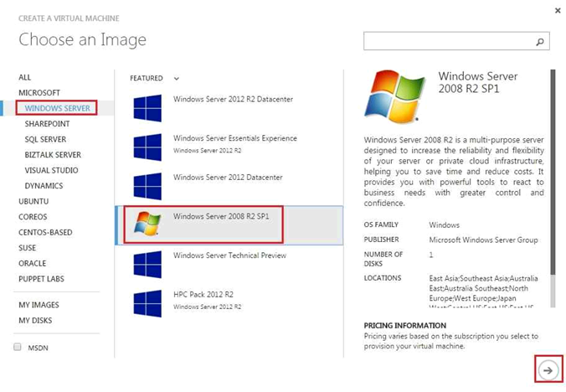This screenshot has height=392, width=566.
Task: Show SUSE images
Action: 28,248
